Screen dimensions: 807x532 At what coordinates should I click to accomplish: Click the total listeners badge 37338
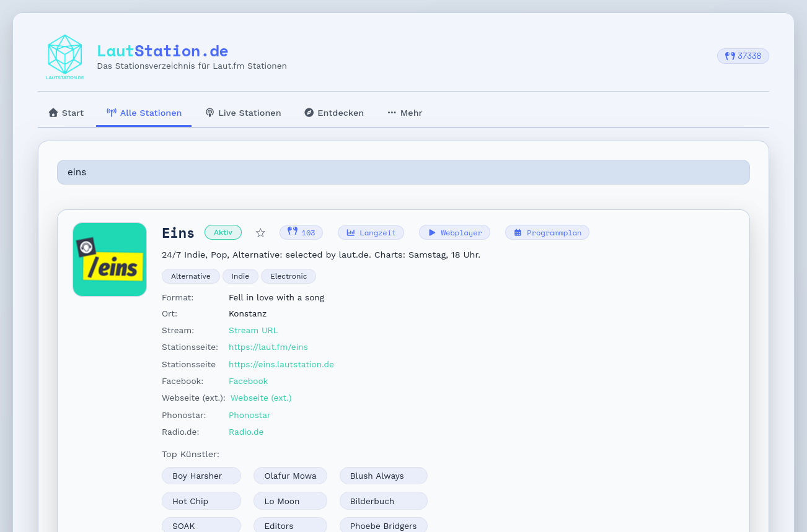click(x=743, y=56)
